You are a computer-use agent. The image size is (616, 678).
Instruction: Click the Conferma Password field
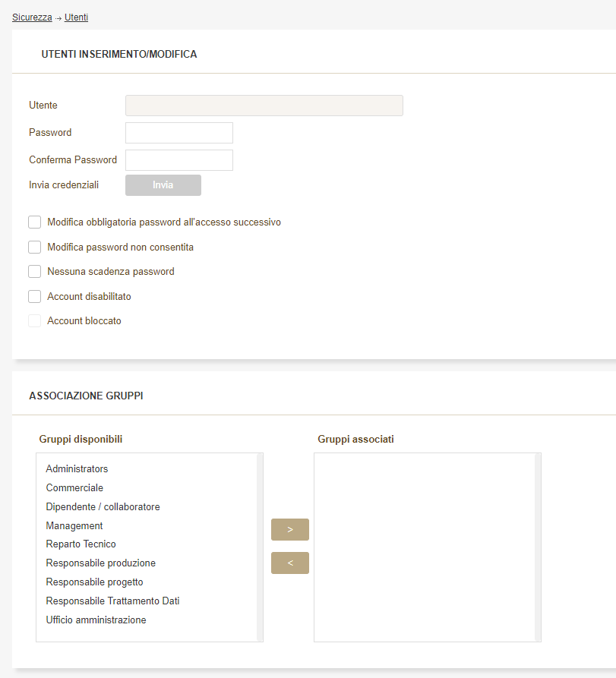pyautogui.click(x=178, y=160)
